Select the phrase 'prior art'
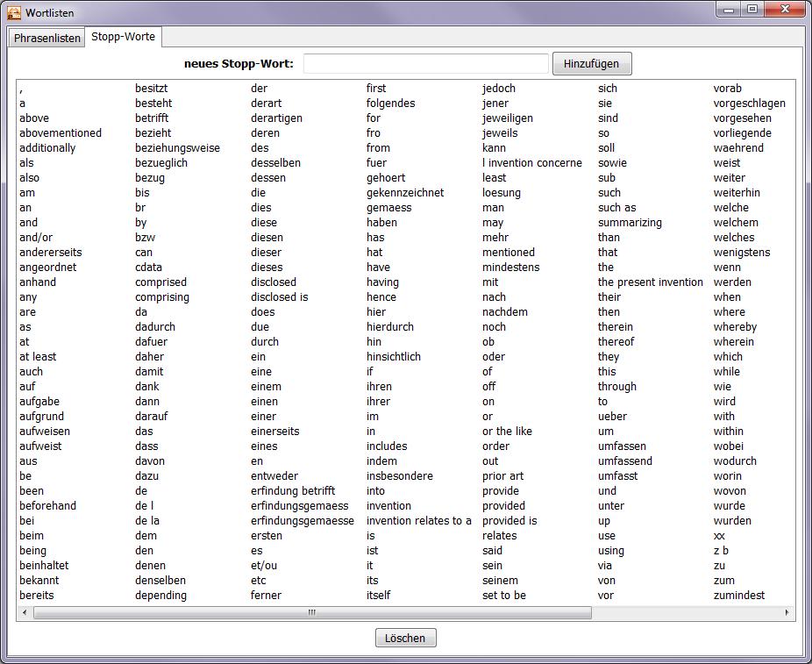 pyautogui.click(x=502, y=476)
